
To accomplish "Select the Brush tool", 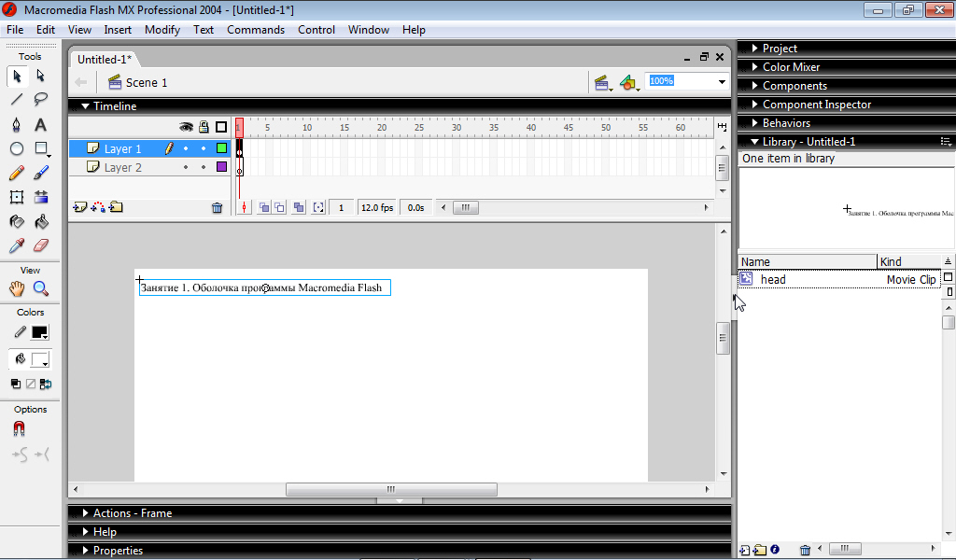I will pyautogui.click(x=41, y=173).
